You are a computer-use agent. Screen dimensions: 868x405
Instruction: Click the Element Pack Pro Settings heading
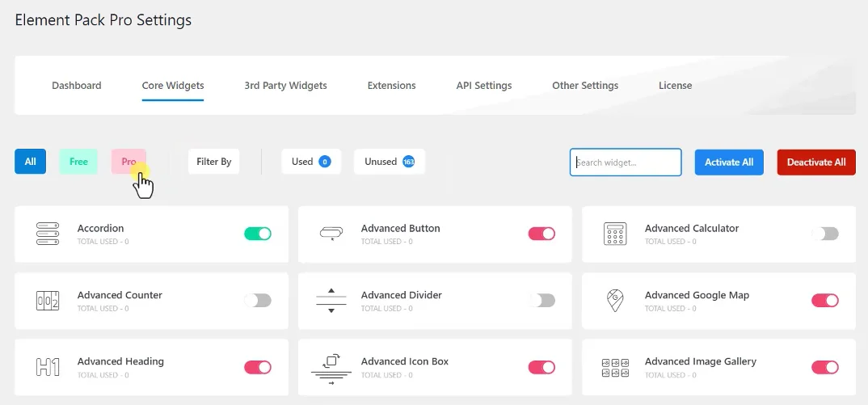click(103, 20)
